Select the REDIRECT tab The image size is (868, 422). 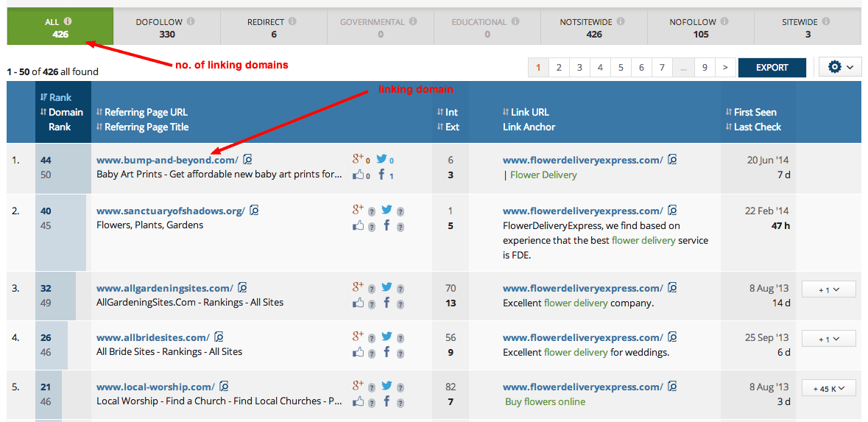coord(273,28)
